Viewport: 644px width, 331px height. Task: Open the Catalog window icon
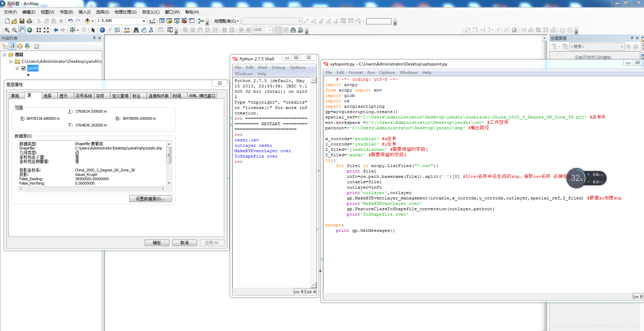[x=169, y=21]
